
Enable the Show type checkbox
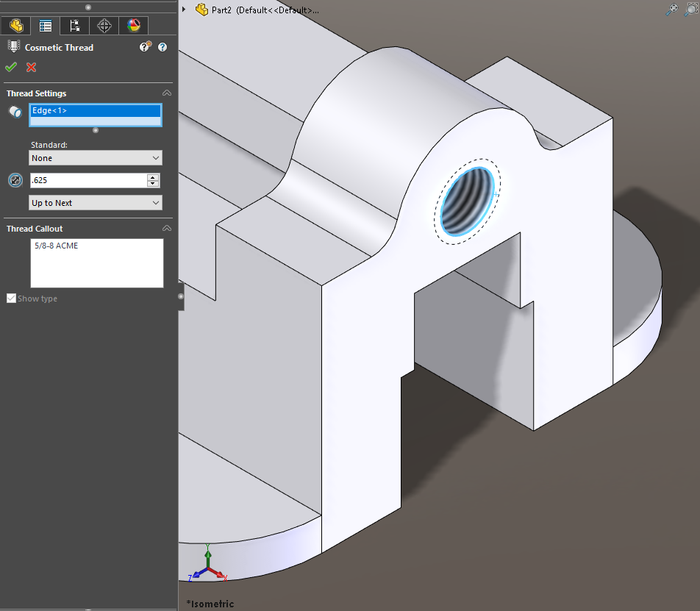11,298
